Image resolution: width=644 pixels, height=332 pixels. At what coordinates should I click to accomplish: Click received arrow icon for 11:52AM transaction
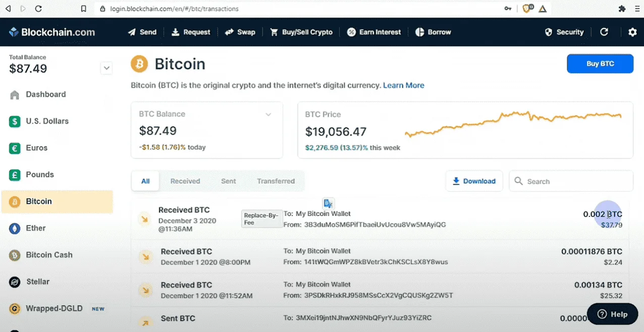click(x=146, y=290)
